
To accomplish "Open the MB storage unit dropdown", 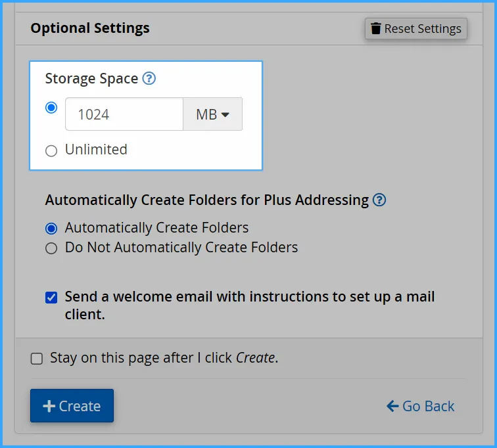I will coord(212,114).
